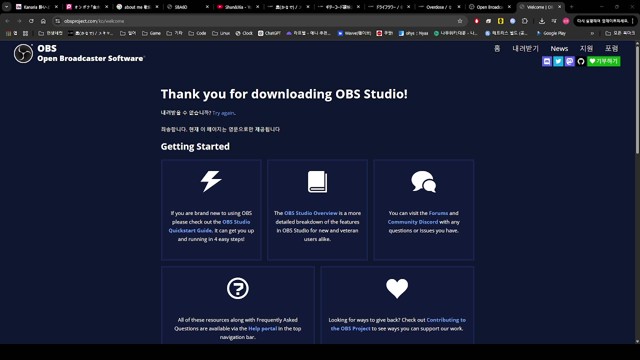Open the OBS Studio Overview link
This screenshot has width=640, height=360.
click(x=311, y=213)
